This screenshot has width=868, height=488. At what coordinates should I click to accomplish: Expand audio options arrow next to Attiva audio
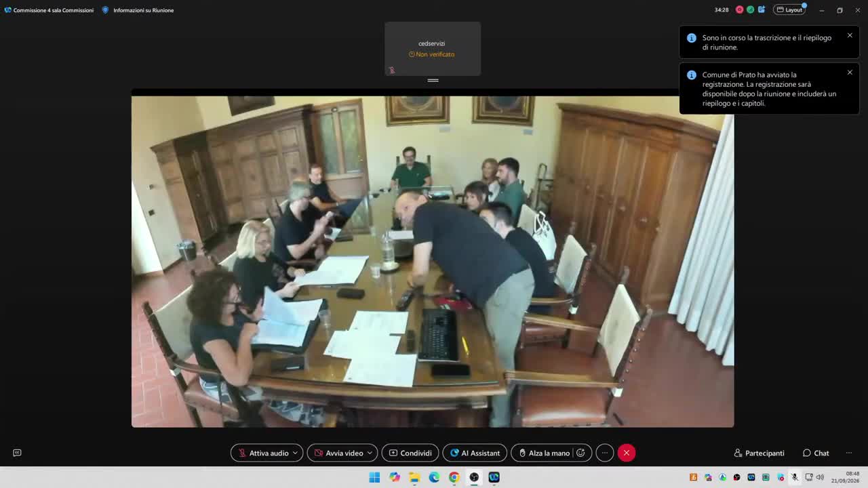pos(295,453)
